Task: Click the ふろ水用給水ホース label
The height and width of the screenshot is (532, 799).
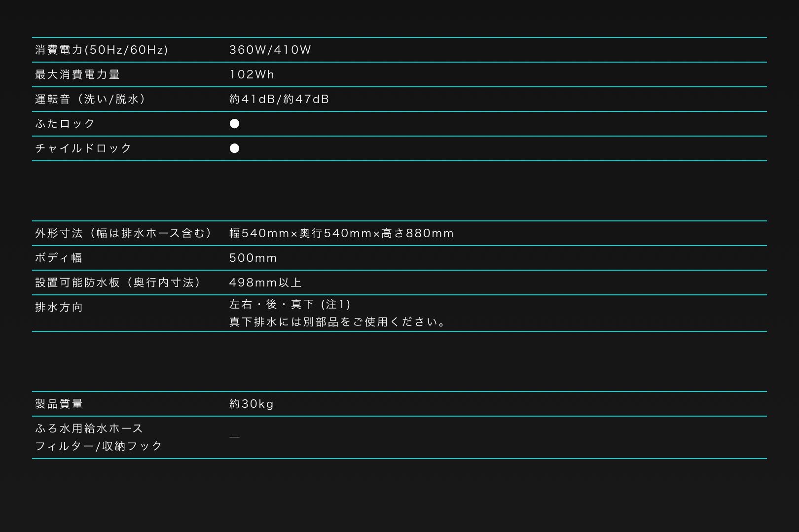Action: click(89, 428)
